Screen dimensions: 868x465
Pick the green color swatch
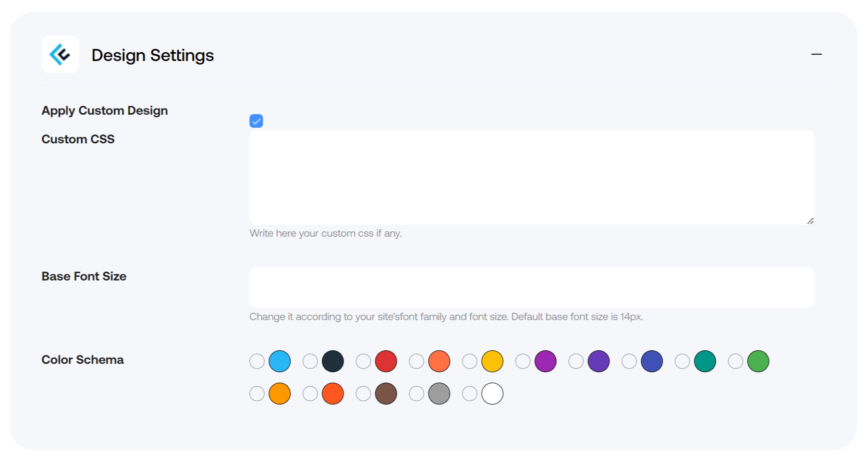click(758, 361)
